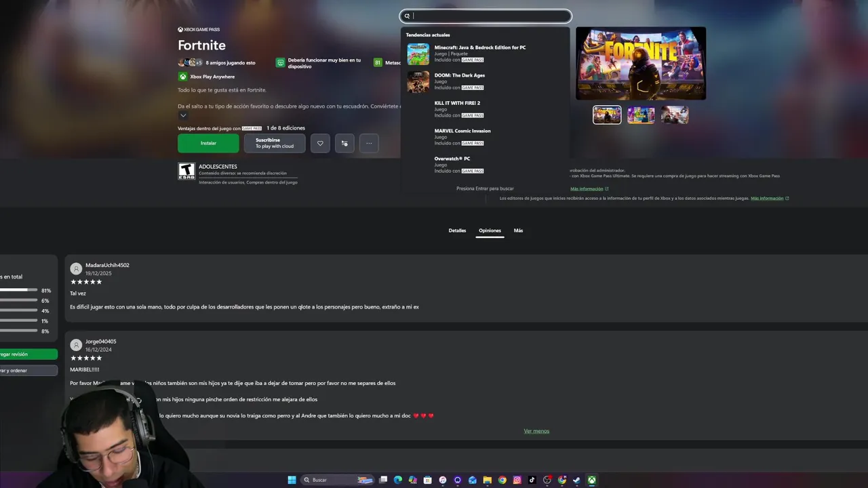Click the add-to-play-later queue icon button

pyautogui.click(x=344, y=143)
